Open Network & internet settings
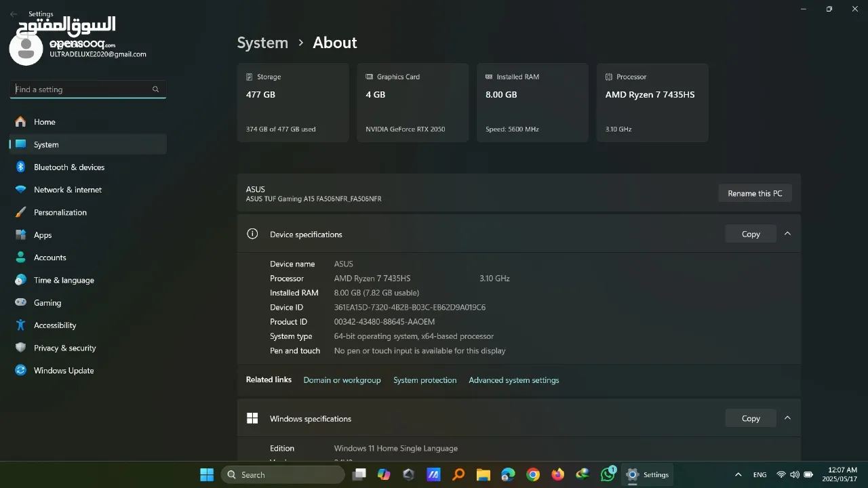The width and height of the screenshot is (868, 488). (x=88, y=190)
